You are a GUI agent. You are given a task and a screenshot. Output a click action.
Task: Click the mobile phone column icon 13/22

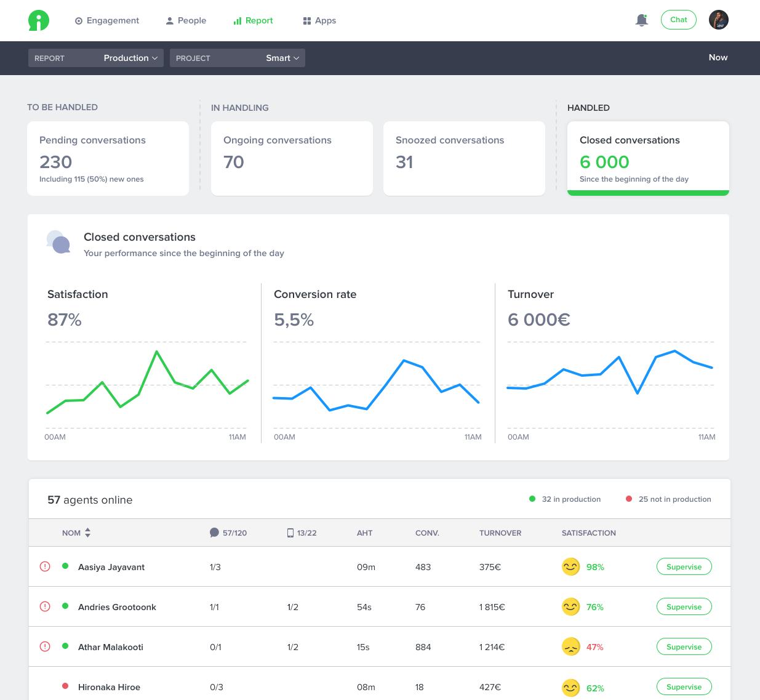point(290,533)
